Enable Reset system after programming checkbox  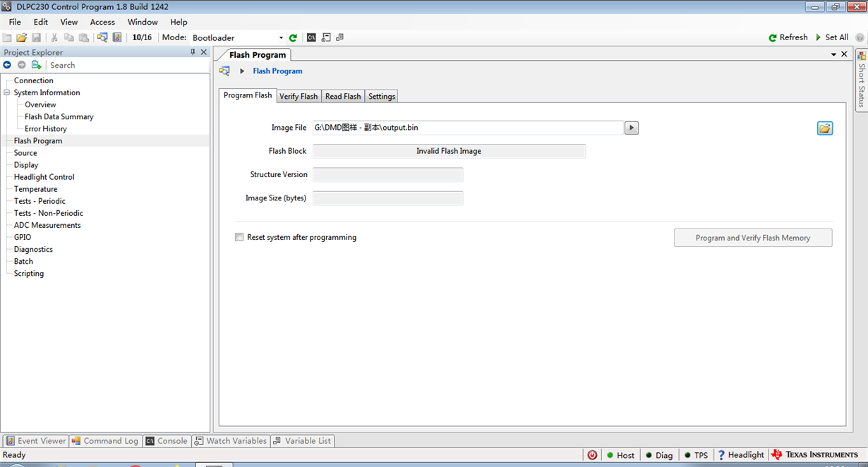239,238
